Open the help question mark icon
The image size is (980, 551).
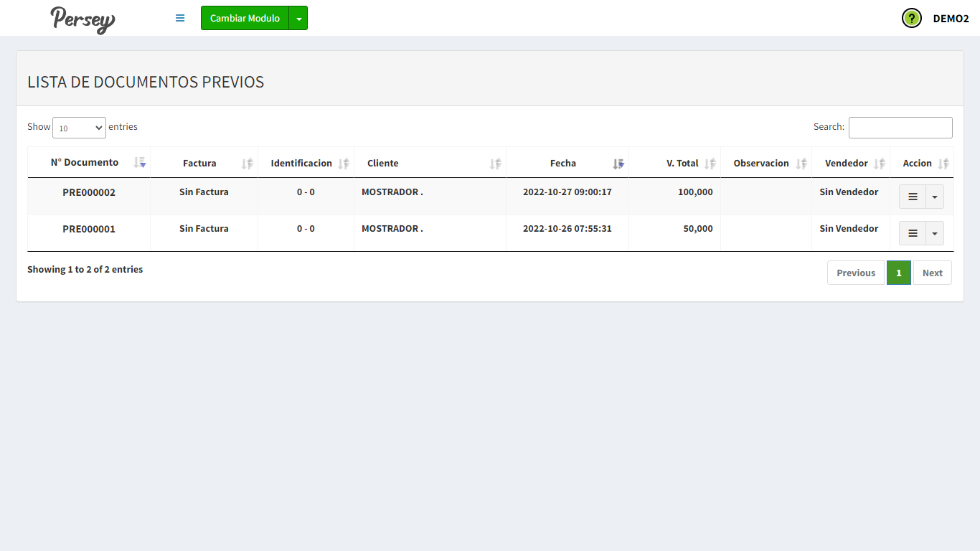pos(911,18)
